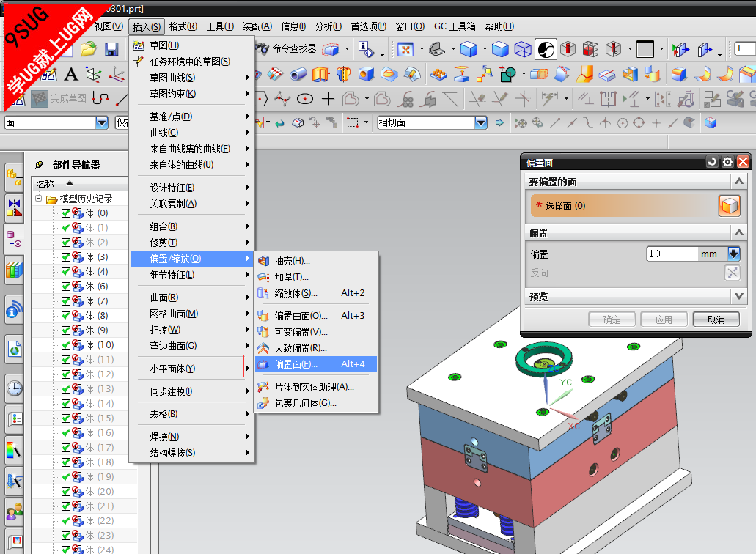Select the ellipse sketch tool
The height and width of the screenshot is (554, 756).
point(305,99)
